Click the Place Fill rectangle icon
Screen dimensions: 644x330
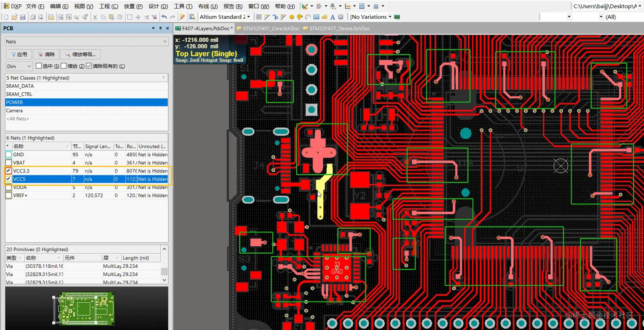coord(316,17)
